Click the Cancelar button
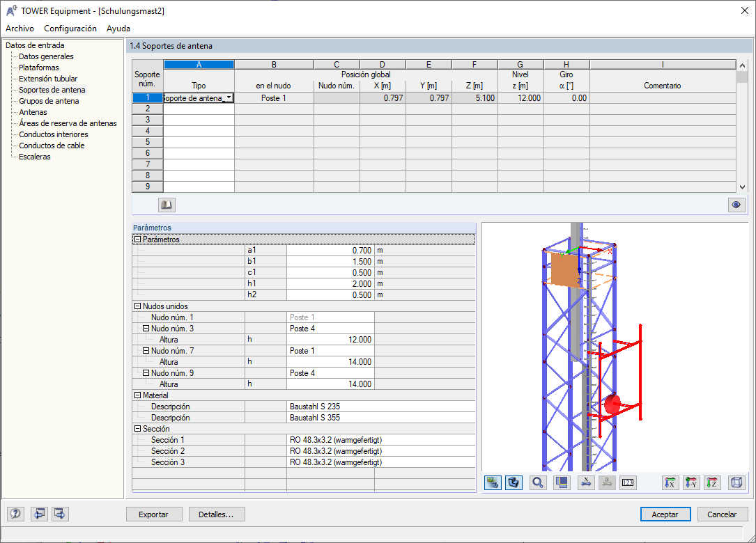 pos(723,514)
